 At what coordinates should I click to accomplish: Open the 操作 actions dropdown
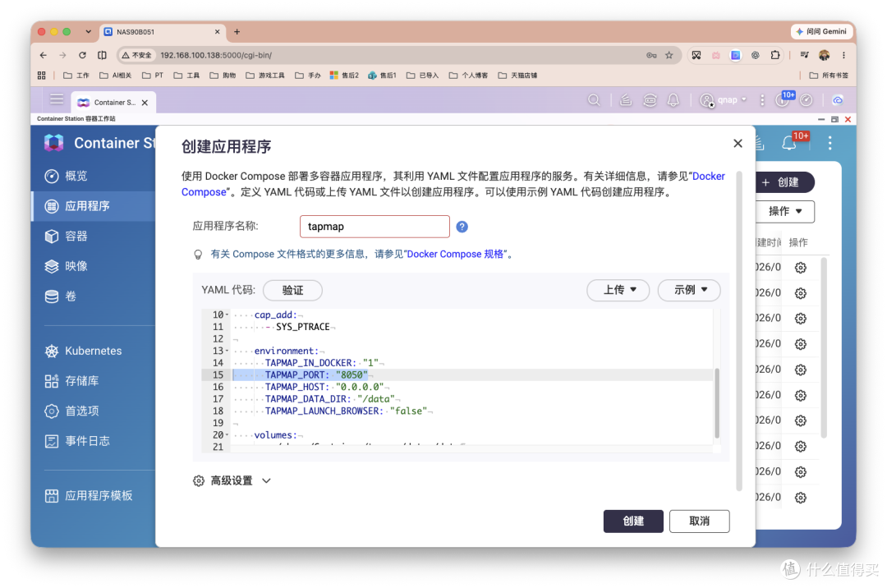point(785,211)
